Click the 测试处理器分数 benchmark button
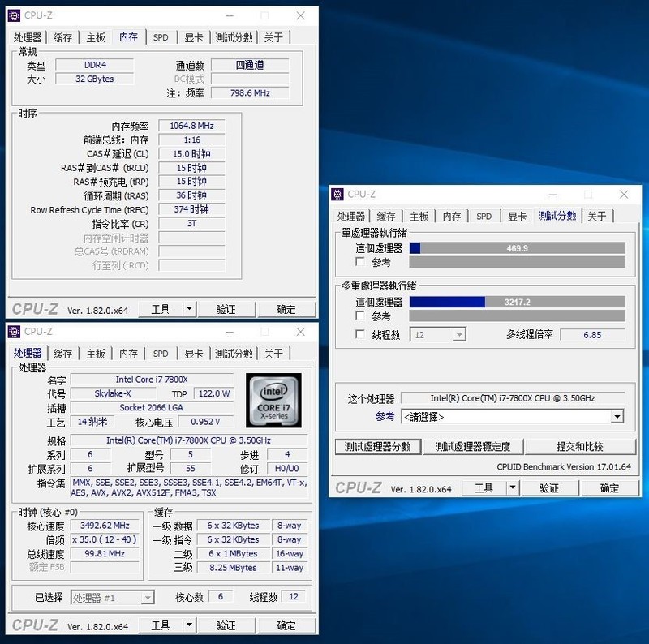 pyautogui.click(x=378, y=447)
